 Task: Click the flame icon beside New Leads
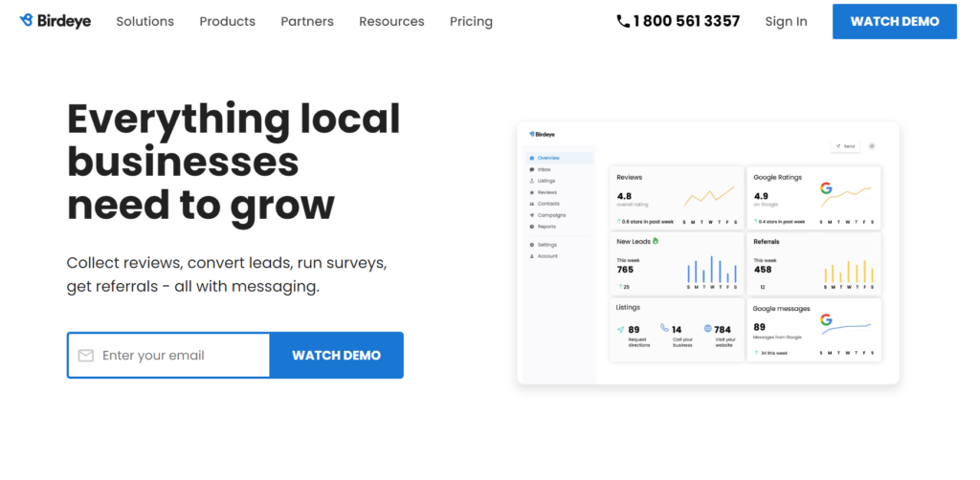point(656,240)
